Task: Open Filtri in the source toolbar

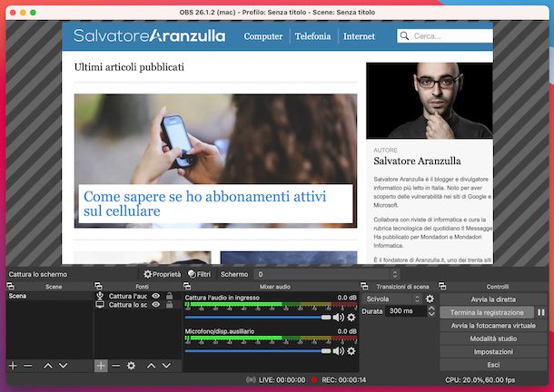Action: (x=199, y=274)
